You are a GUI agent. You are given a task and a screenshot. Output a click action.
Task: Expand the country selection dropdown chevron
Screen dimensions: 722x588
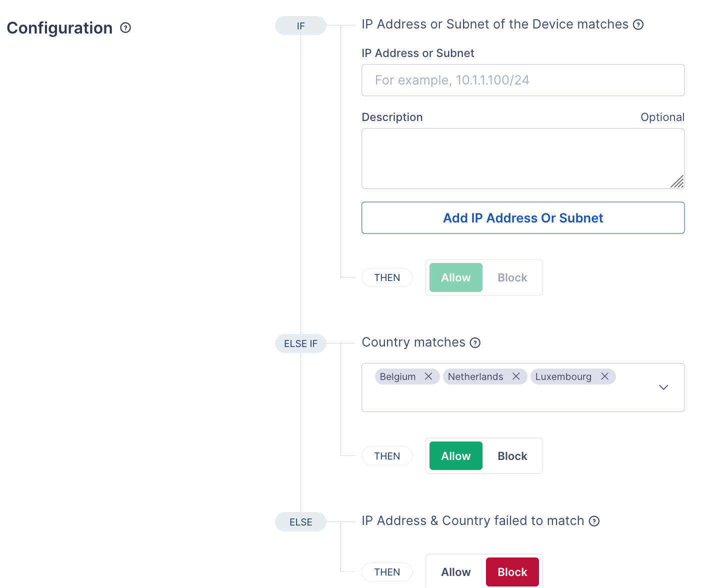coord(663,387)
